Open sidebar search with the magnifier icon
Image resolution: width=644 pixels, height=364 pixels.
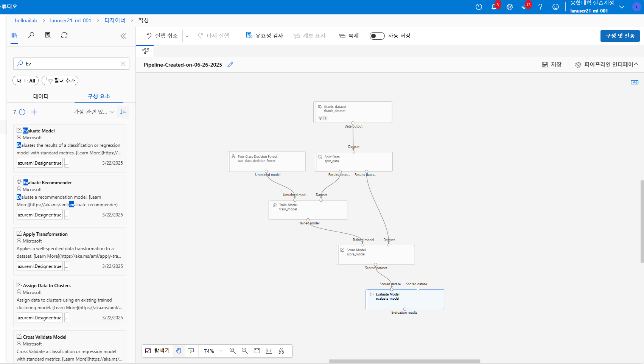click(x=31, y=35)
